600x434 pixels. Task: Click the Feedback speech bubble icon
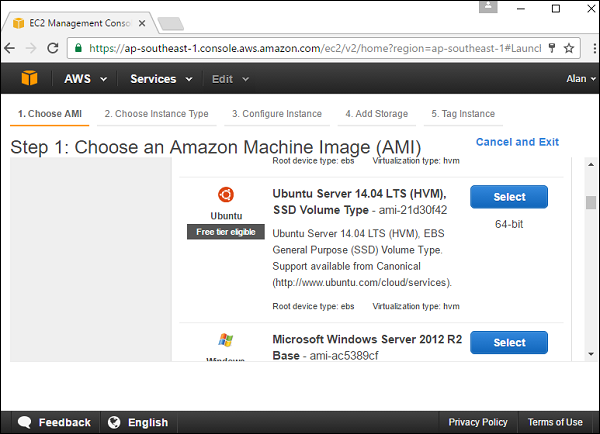click(x=25, y=422)
